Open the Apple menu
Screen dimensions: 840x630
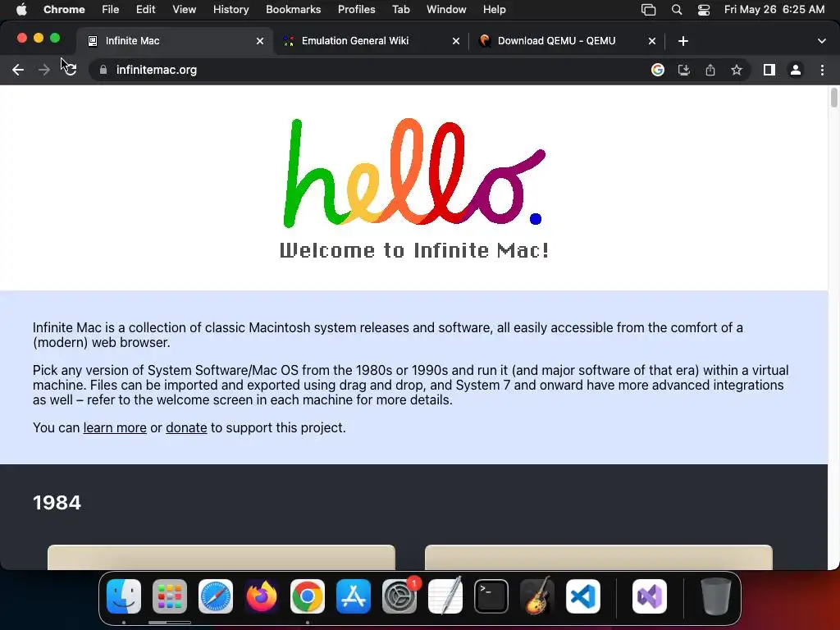tap(21, 9)
